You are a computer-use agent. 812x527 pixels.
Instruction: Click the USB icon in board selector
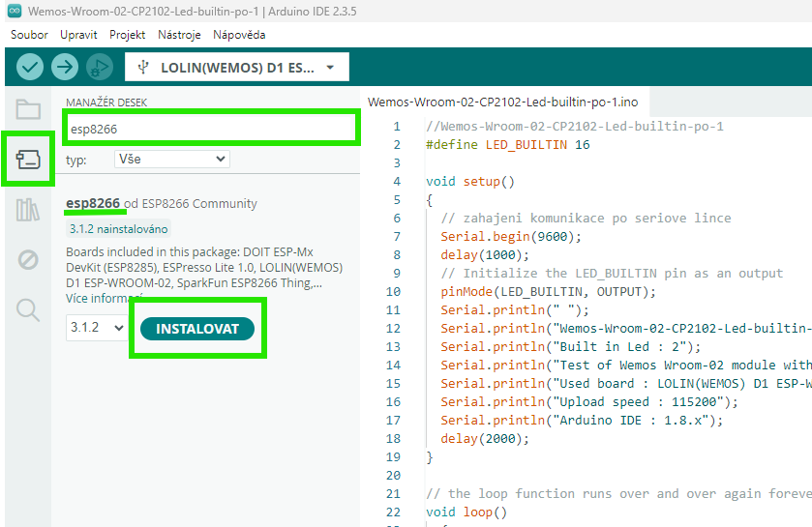143,68
